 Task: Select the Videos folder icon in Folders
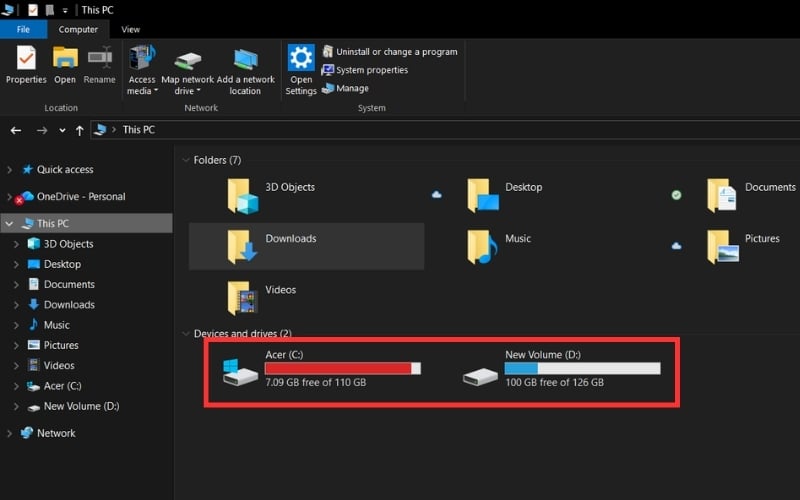pos(242,298)
